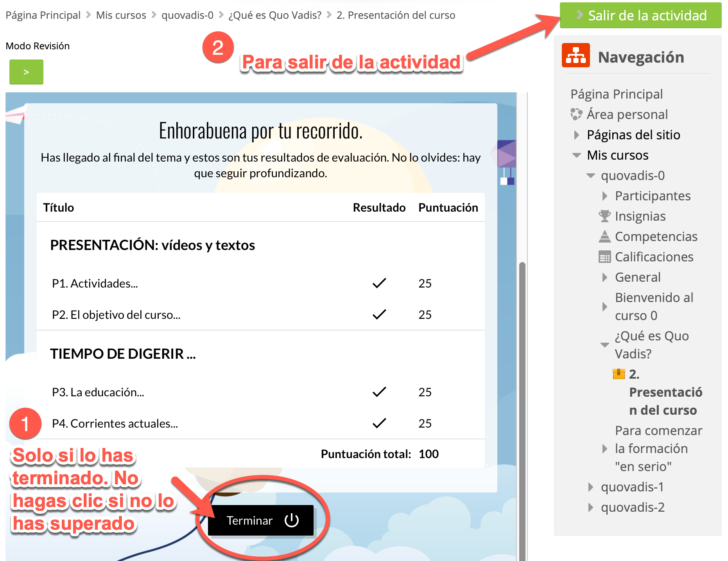Screen dimensions: 728x561
Task: Collapse ¿Qué es Quo Vadis? section
Action: point(605,345)
